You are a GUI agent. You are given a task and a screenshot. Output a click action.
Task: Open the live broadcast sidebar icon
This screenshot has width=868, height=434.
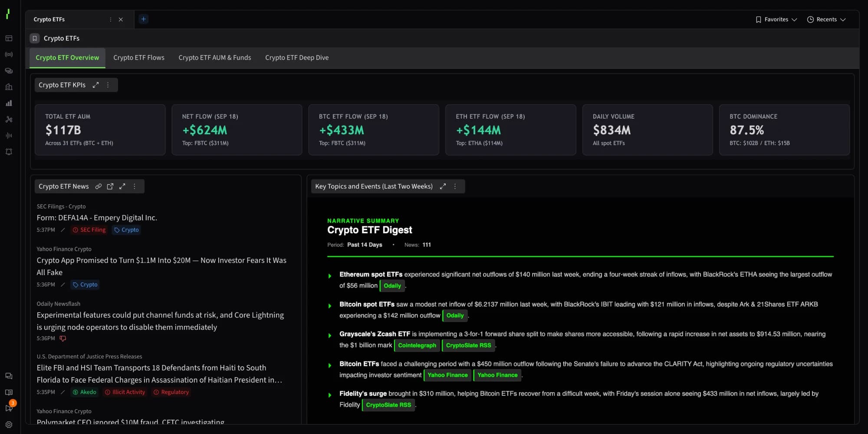point(9,54)
